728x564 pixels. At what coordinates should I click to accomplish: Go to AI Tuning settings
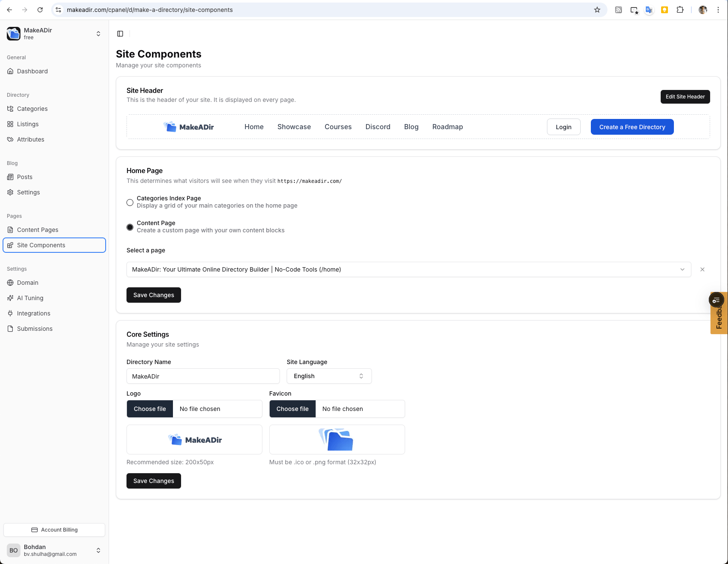point(30,298)
